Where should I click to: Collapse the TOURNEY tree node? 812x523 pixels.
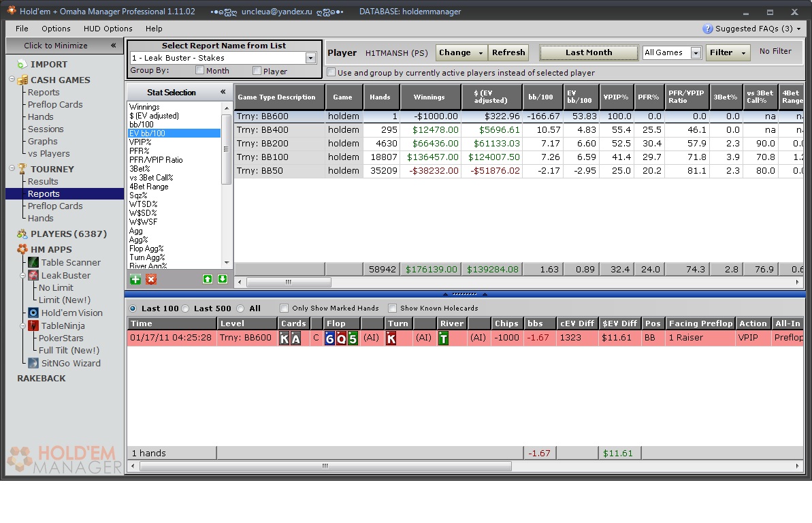point(12,168)
